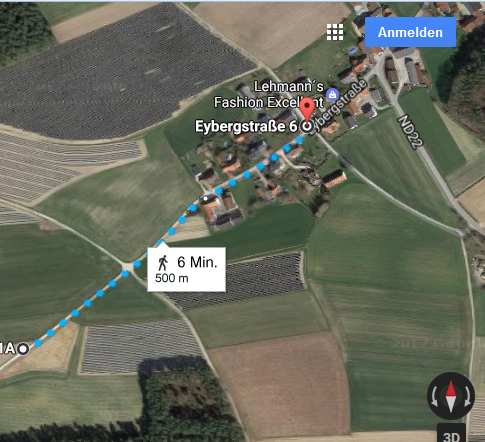Image resolution: width=485 pixels, height=442 pixels.
Task: Open the Google apps grid icon
Action: point(335,32)
